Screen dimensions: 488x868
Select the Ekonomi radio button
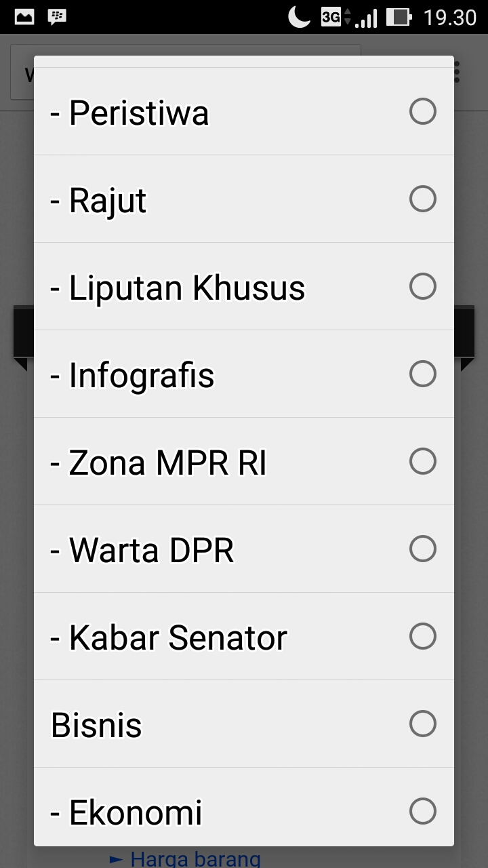[422, 811]
